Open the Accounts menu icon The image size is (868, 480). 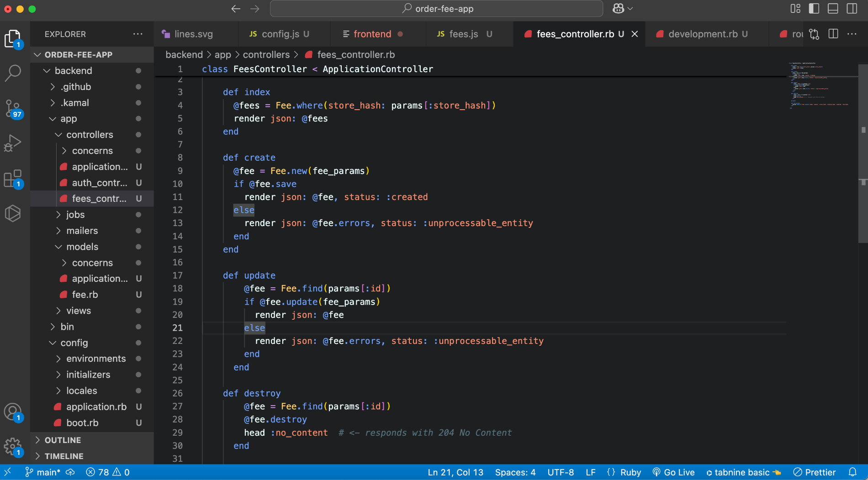click(x=13, y=412)
